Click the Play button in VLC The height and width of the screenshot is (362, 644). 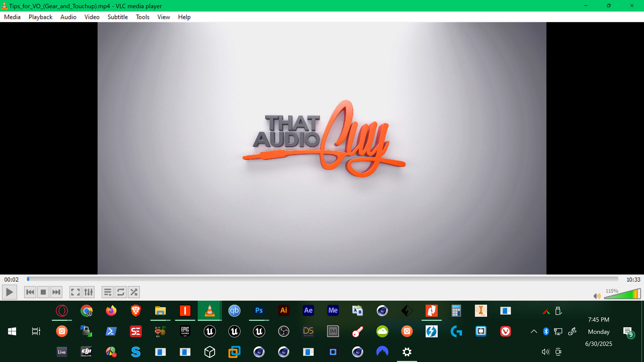click(x=10, y=292)
